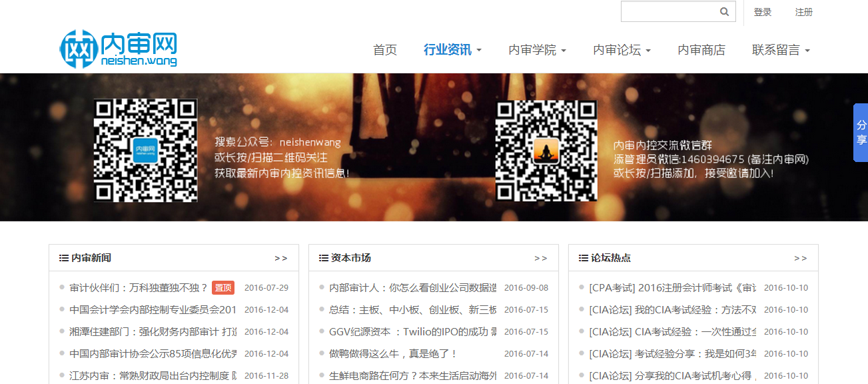Open post [CIA论坛] 分享我的CIA考试机考心得

tap(673, 376)
